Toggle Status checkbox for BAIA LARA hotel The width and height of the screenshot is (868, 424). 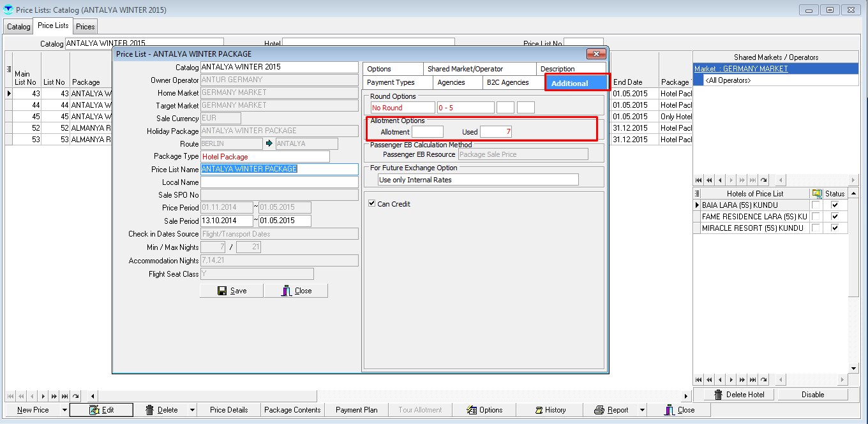[834, 205]
